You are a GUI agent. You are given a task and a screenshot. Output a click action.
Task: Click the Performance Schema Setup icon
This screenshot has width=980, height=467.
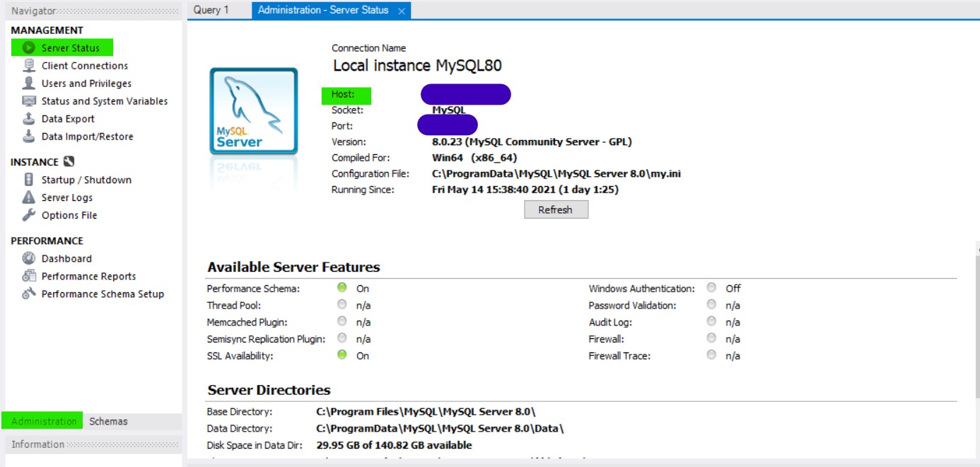click(x=29, y=294)
